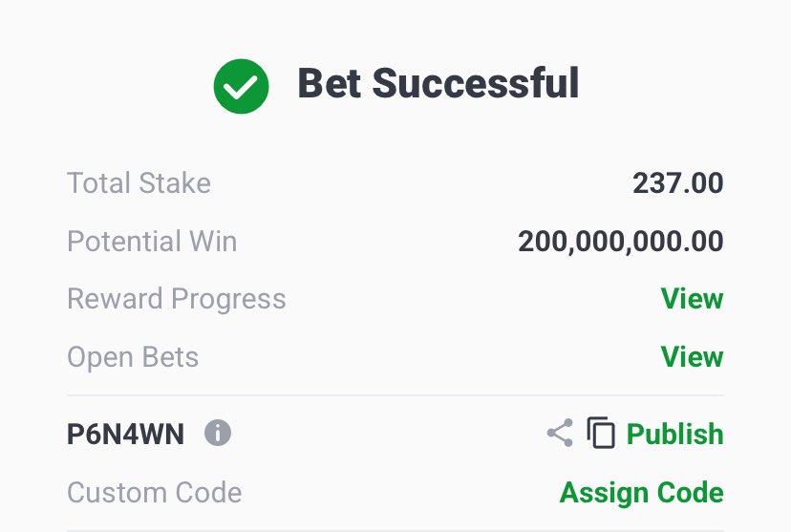Click the Reward Progress label
The image size is (791, 532).
click(177, 299)
